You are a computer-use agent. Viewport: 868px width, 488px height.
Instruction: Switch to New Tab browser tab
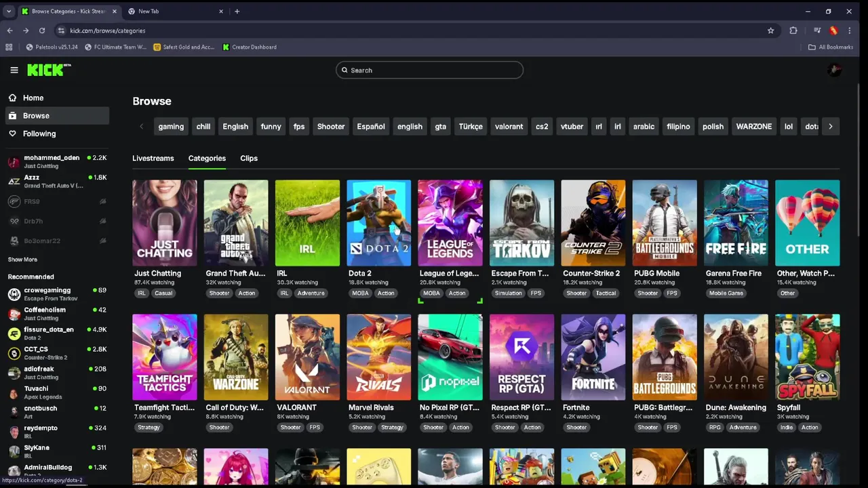click(176, 11)
